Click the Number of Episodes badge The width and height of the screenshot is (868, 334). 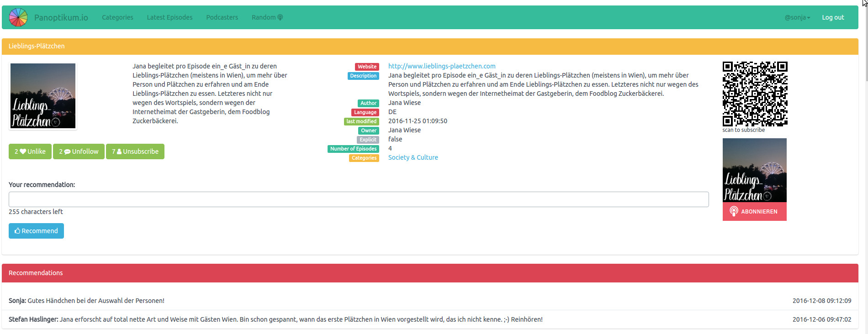coord(353,149)
